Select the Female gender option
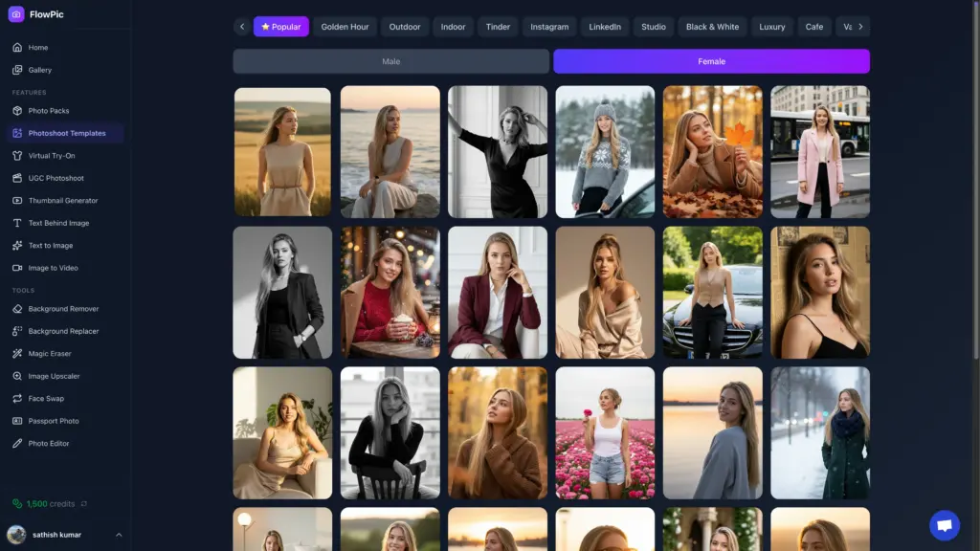Viewport: 980px width, 551px height. (x=711, y=60)
